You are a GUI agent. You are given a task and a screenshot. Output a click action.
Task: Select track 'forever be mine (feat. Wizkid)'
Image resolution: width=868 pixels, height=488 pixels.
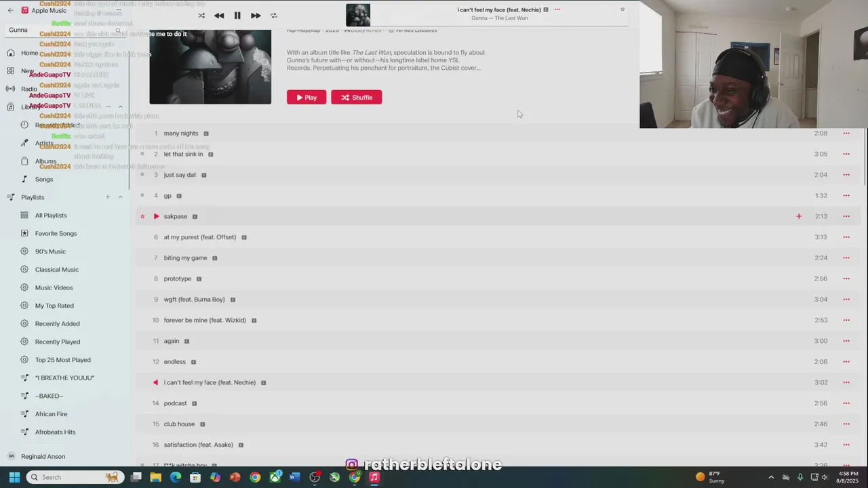click(205, 320)
